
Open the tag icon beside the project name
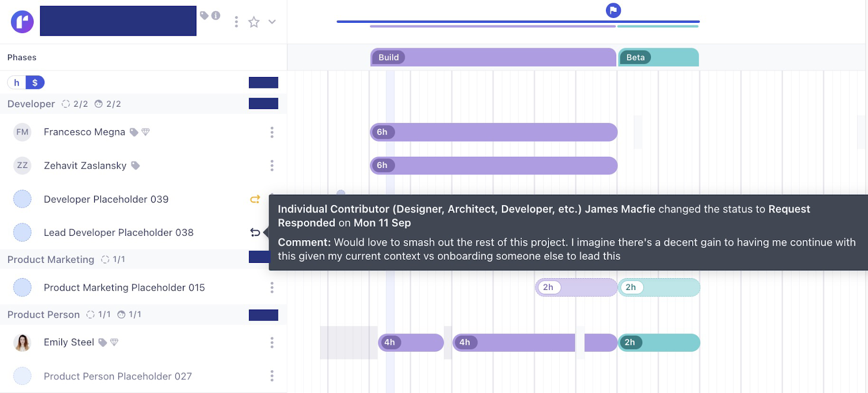pos(203,16)
